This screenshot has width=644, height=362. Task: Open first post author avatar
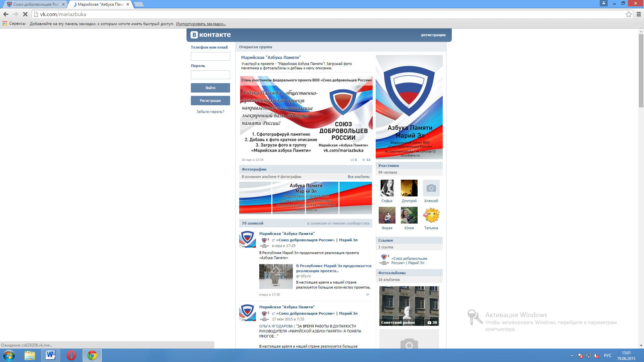coord(248,239)
